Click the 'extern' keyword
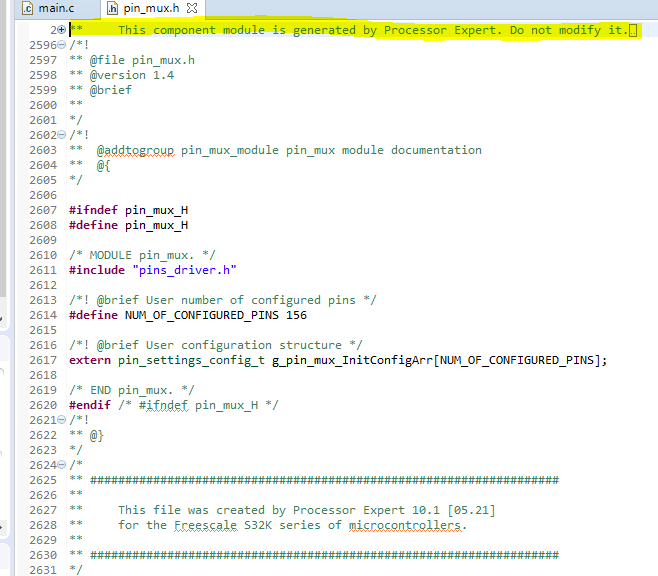Screen dimensions: 658x576 point(90,360)
